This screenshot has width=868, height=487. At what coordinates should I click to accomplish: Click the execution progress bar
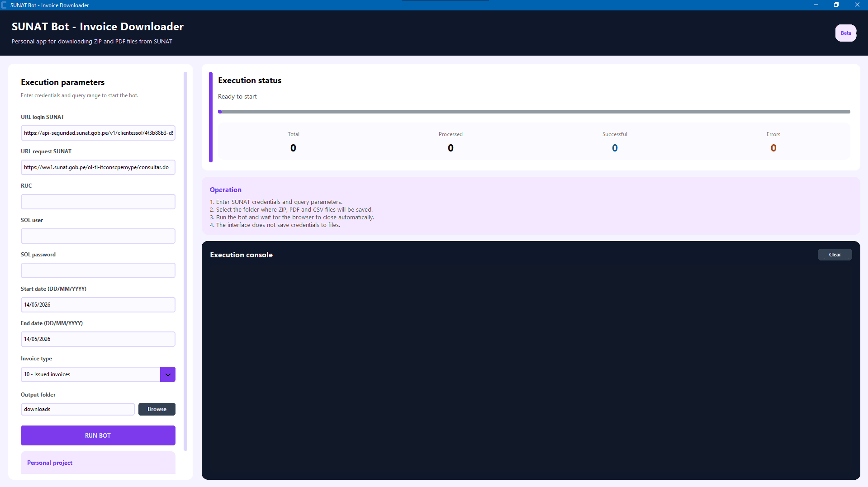click(x=534, y=112)
